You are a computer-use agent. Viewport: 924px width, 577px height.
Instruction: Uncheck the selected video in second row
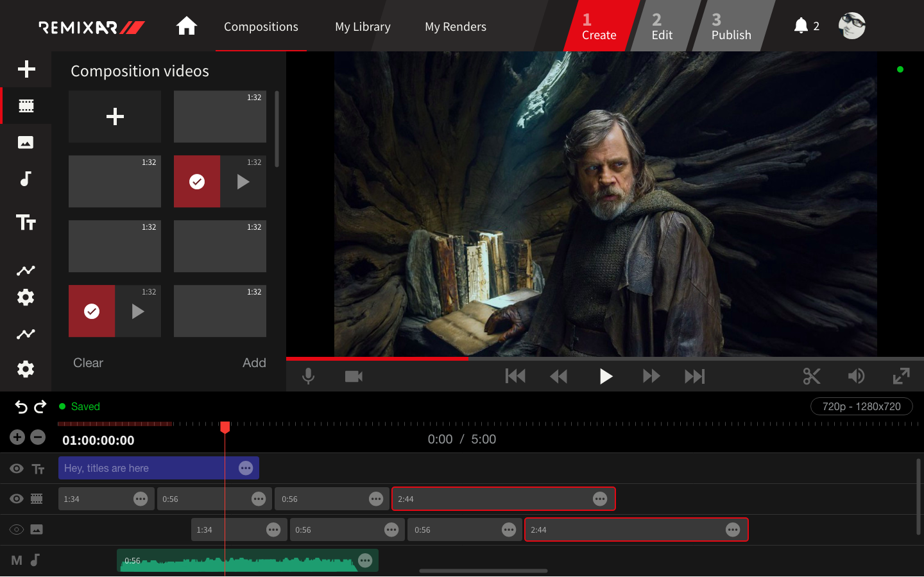[x=197, y=182]
